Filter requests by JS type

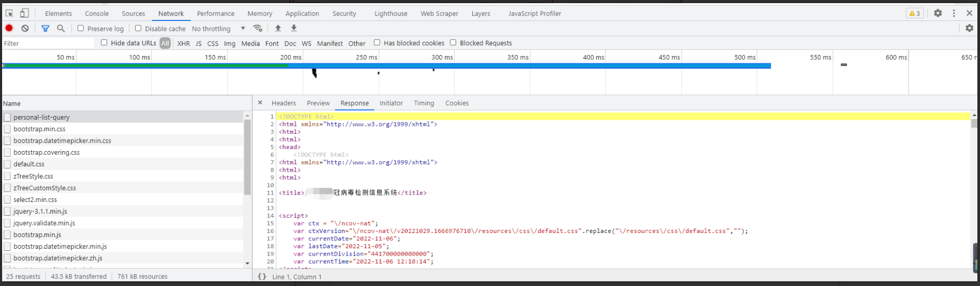[199, 44]
